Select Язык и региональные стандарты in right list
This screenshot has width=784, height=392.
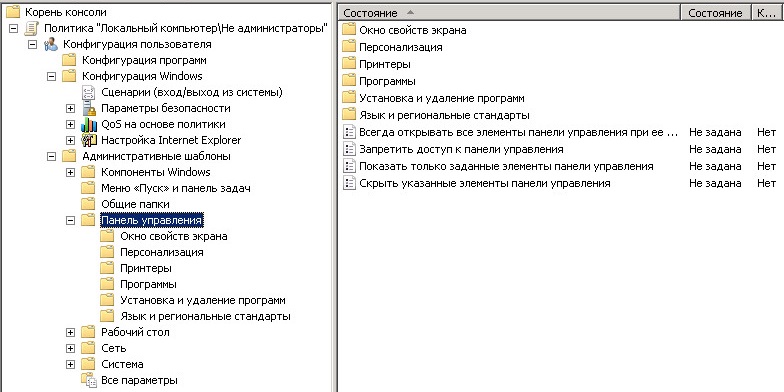444,115
